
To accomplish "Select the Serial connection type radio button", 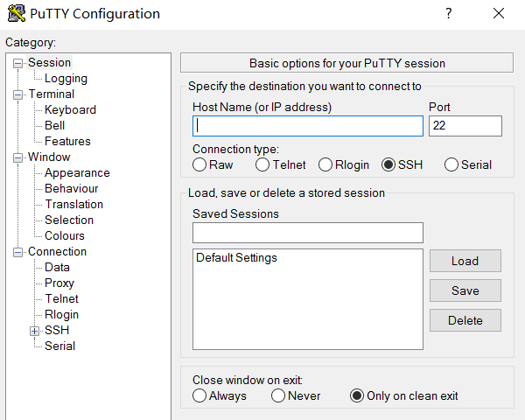I will click(451, 164).
